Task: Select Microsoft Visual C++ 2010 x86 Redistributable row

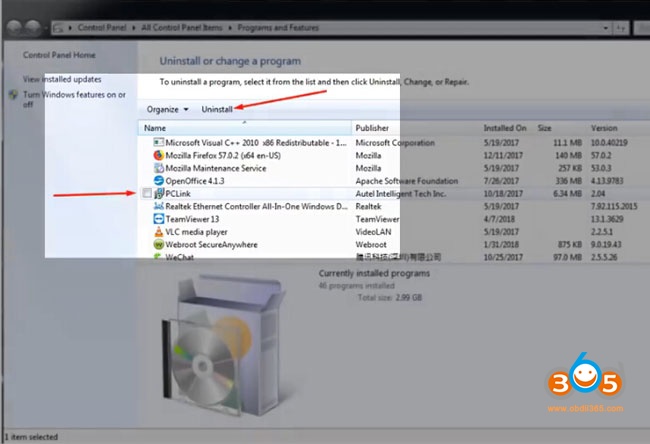Action: (x=256, y=143)
